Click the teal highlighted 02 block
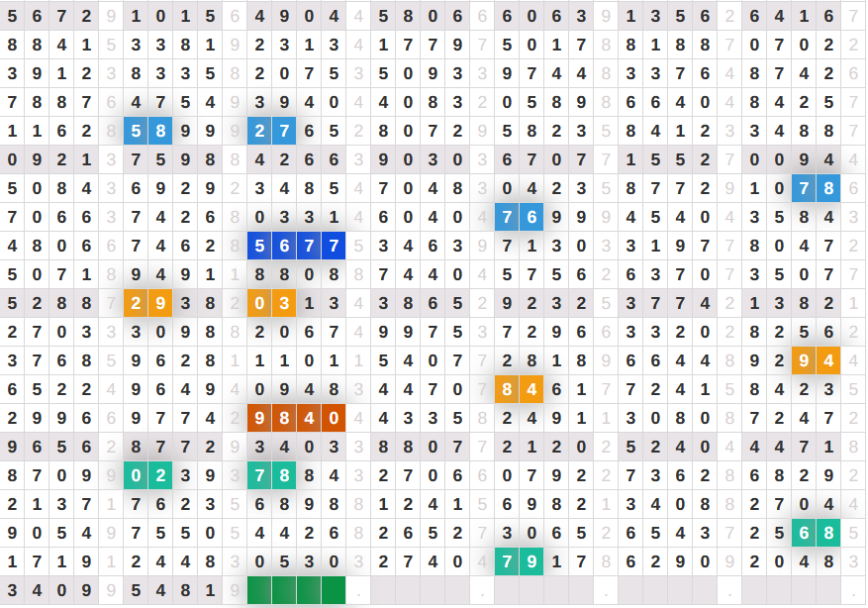The image size is (868, 608). click(x=148, y=475)
